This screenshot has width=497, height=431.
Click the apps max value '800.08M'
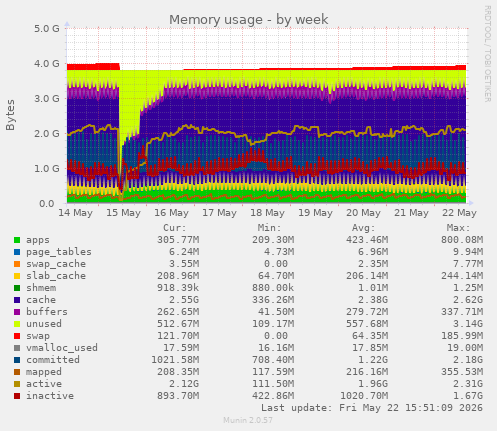(x=462, y=240)
